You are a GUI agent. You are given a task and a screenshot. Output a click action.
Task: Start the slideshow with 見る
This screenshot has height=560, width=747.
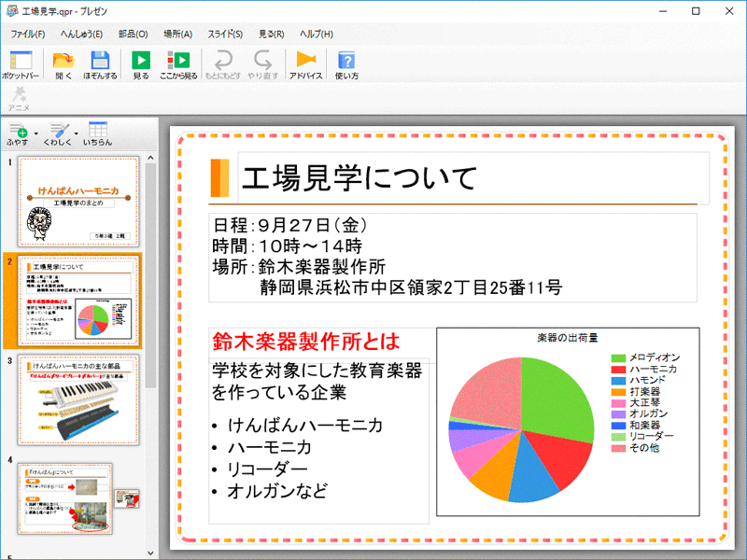tap(141, 64)
